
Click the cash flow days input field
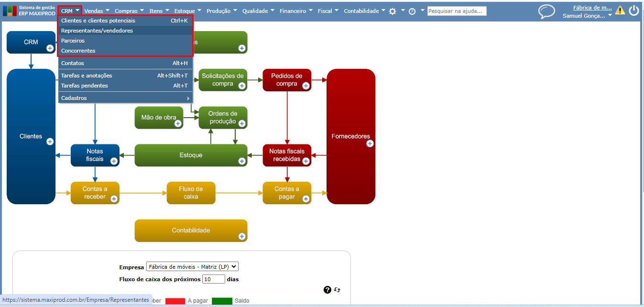click(214, 279)
